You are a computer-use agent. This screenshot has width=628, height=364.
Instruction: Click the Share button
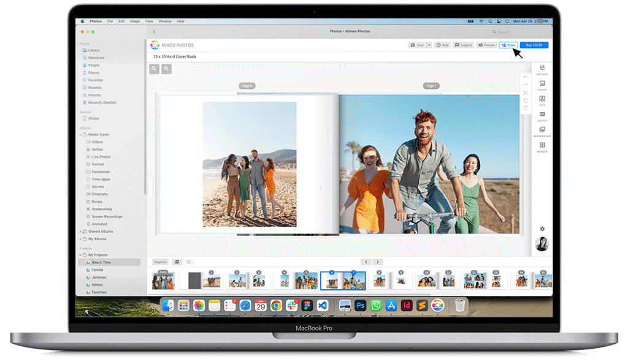click(508, 45)
